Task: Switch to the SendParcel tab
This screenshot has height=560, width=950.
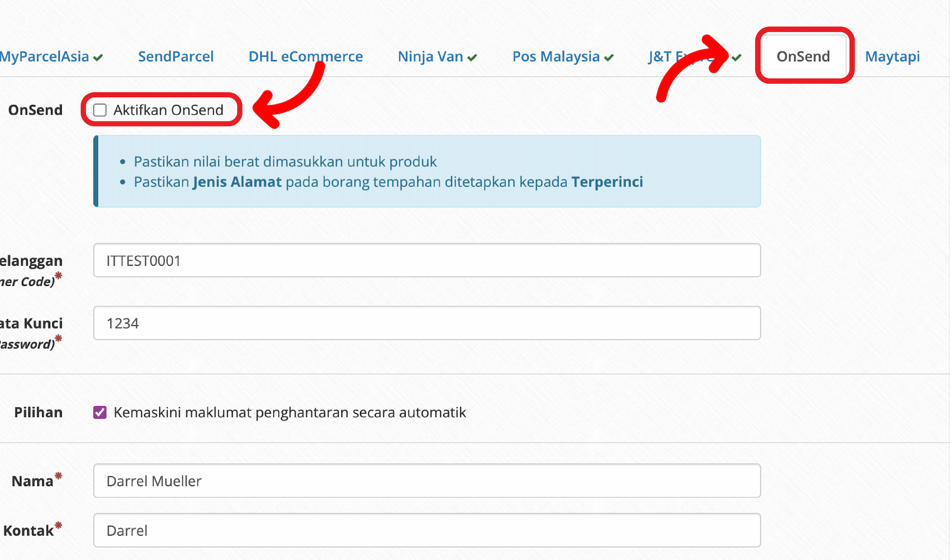Action: click(x=176, y=56)
